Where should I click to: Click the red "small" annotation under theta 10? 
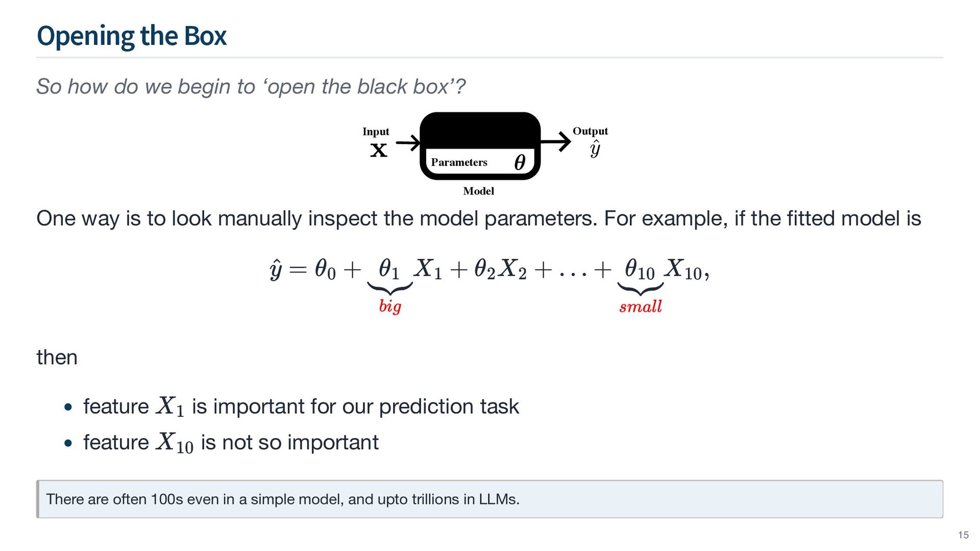[641, 306]
